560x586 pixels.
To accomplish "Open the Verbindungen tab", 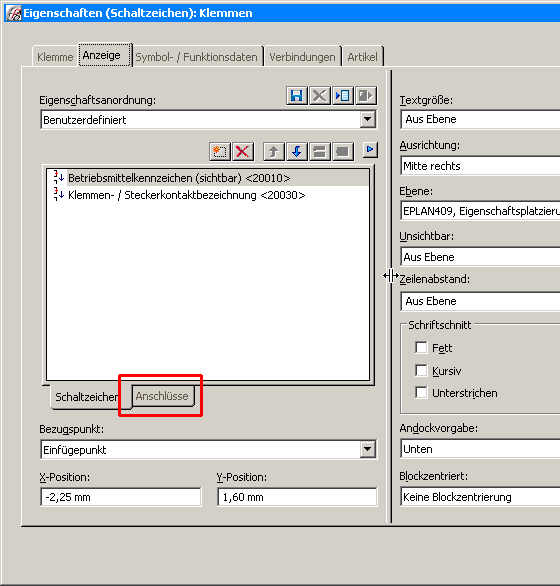I will [302, 57].
